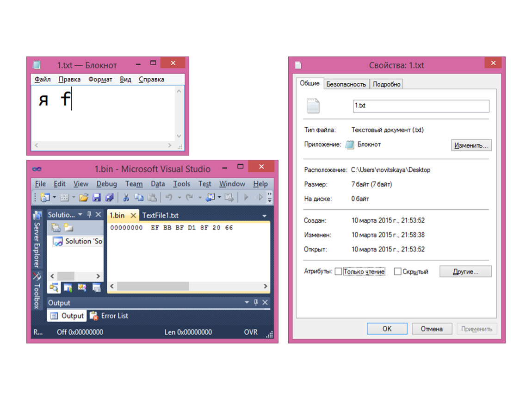Click the file name field containing 1.txt
Screen dimensions: 532x400
[421, 106]
